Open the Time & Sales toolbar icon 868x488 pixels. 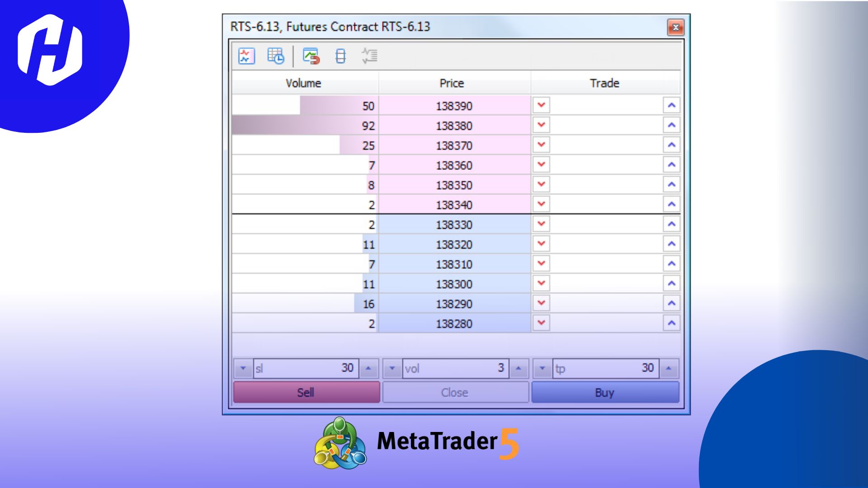[x=276, y=56]
